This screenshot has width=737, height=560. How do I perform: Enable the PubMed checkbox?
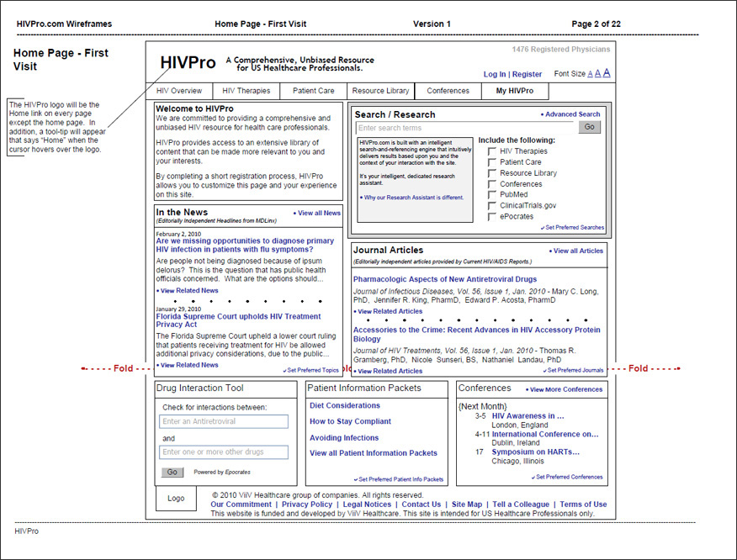point(492,194)
